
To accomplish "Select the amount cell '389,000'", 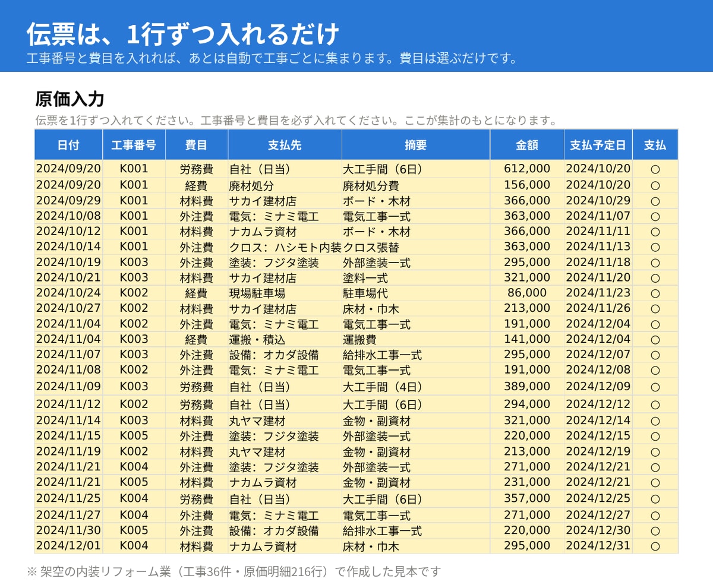I will [527, 386].
